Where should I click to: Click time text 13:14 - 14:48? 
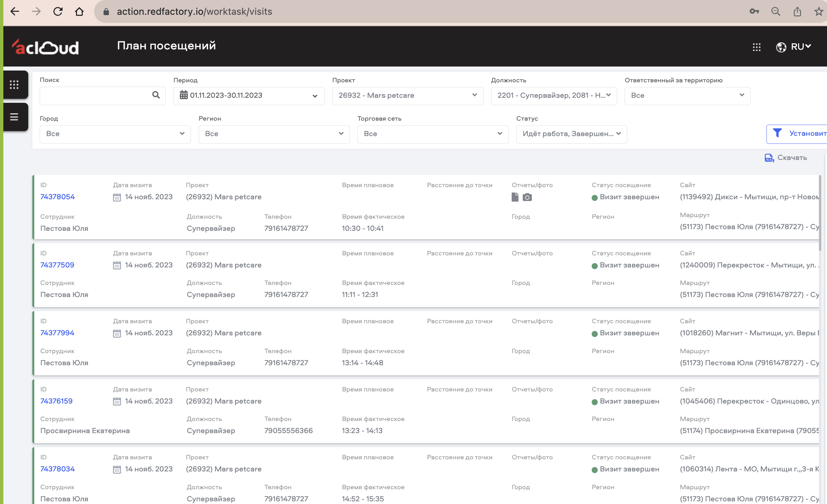coord(362,363)
